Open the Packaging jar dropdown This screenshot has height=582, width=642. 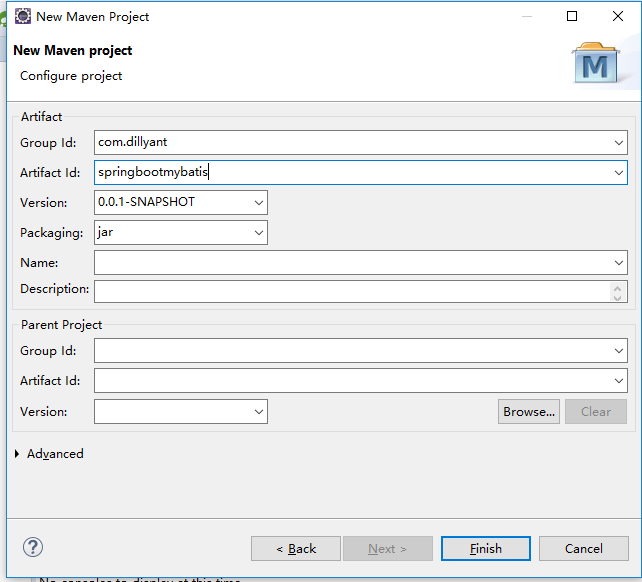259,233
